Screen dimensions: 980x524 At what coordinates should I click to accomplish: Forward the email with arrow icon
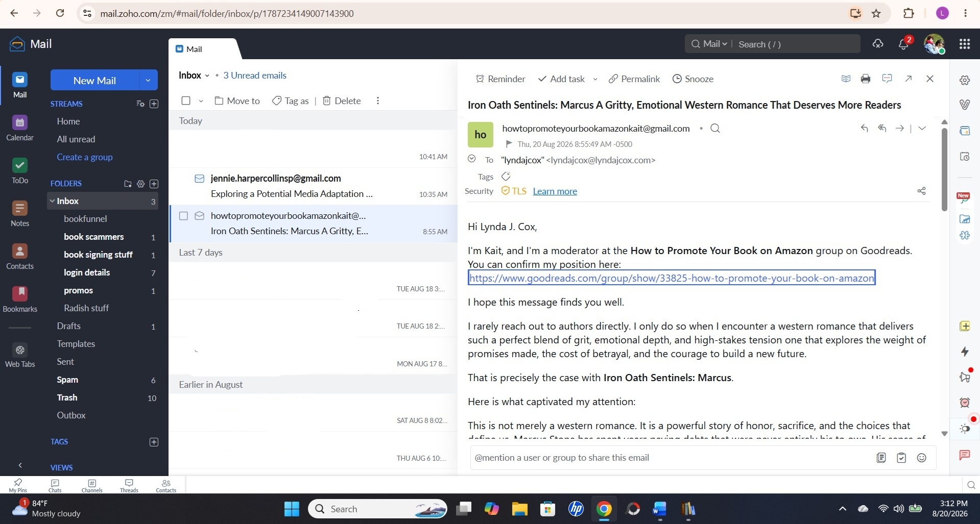coord(899,128)
